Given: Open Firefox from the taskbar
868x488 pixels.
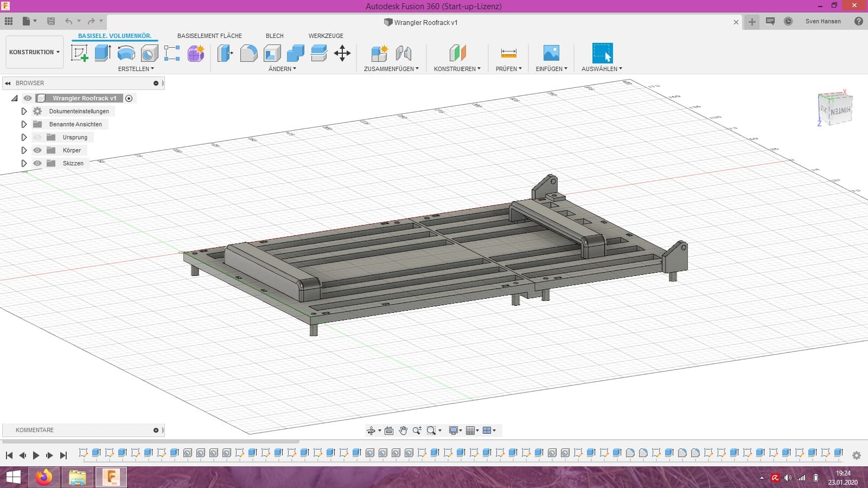Looking at the screenshot, I should pos(44,478).
